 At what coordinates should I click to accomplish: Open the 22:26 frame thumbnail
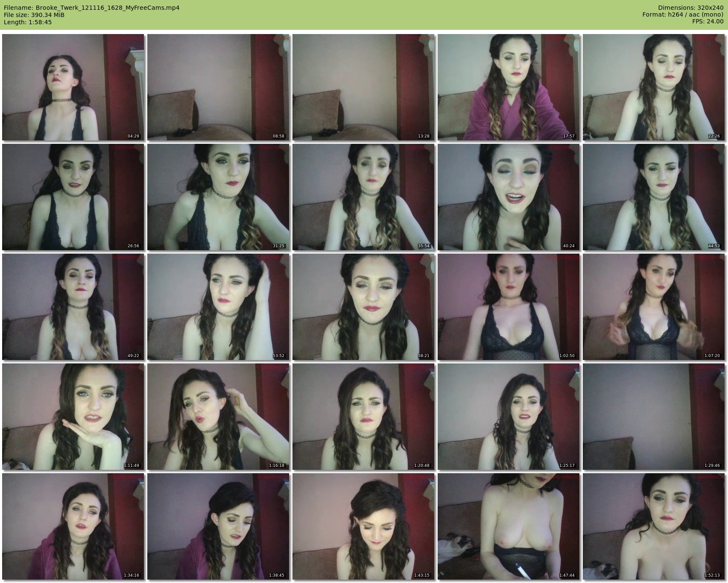654,87
